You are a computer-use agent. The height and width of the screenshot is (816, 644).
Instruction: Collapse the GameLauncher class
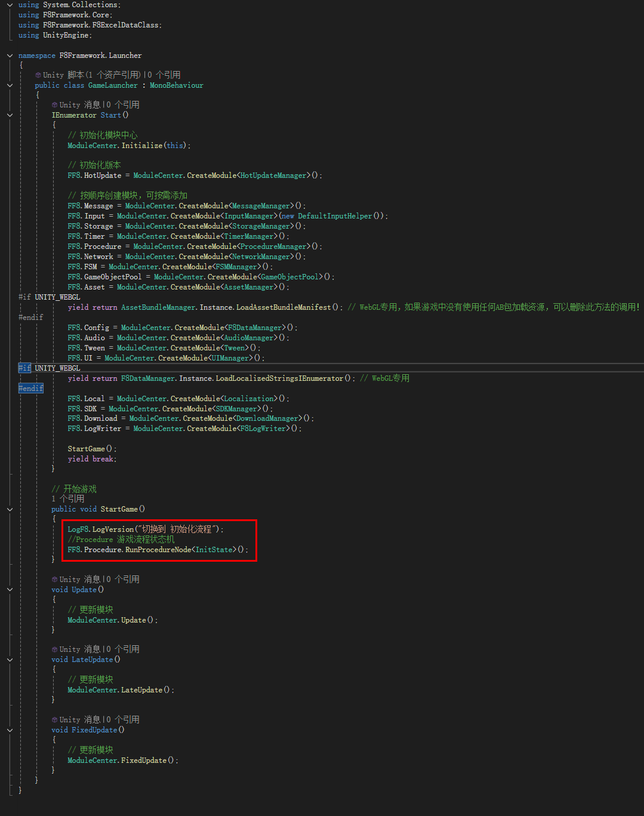(10, 85)
